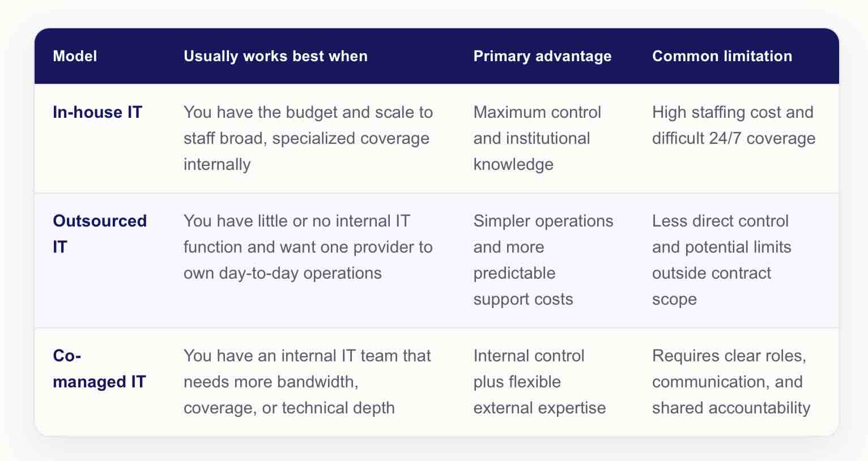Select the little or no internal IT cell

click(308, 247)
